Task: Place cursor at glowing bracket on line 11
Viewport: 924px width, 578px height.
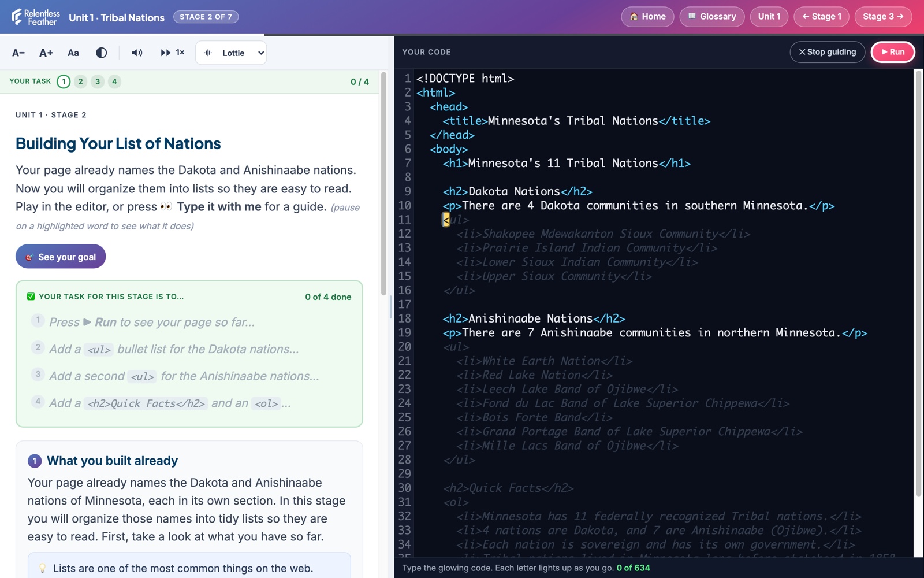Action: [446, 220]
